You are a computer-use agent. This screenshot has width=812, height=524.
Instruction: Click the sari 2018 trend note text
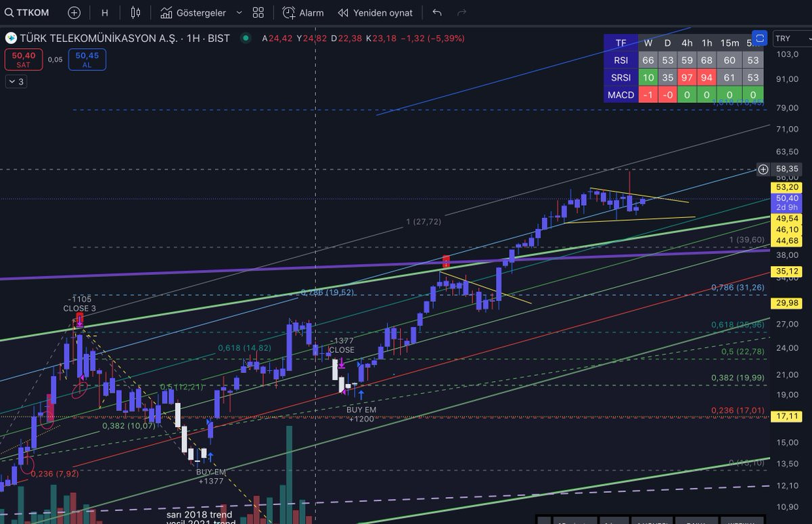pyautogui.click(x=201, y=515)
